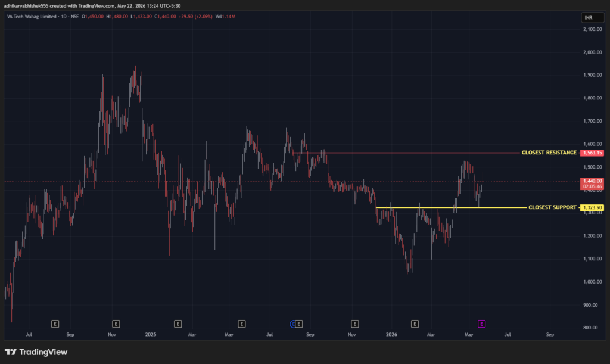Viewport: 610px width, 364px height.
Task: Click the earnings E marker near Nov 2024
Action: click(116, 324)
